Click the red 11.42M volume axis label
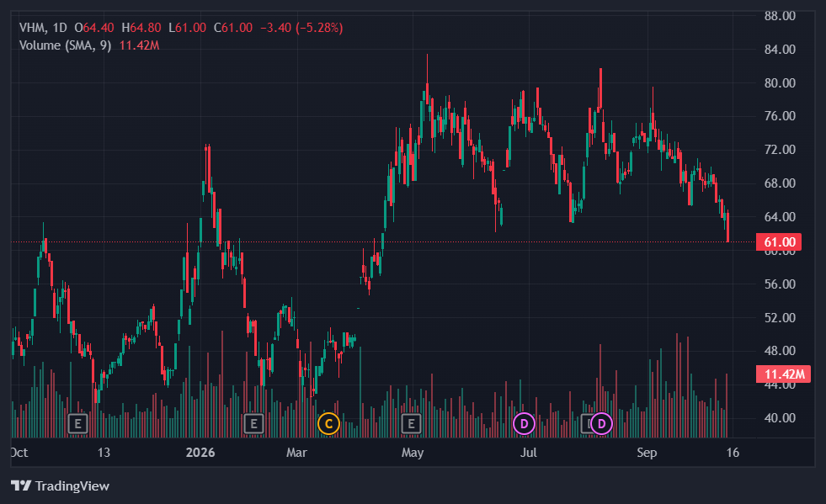Image resolution: width=826 pixels, height=504 pixels. (783, 374)
